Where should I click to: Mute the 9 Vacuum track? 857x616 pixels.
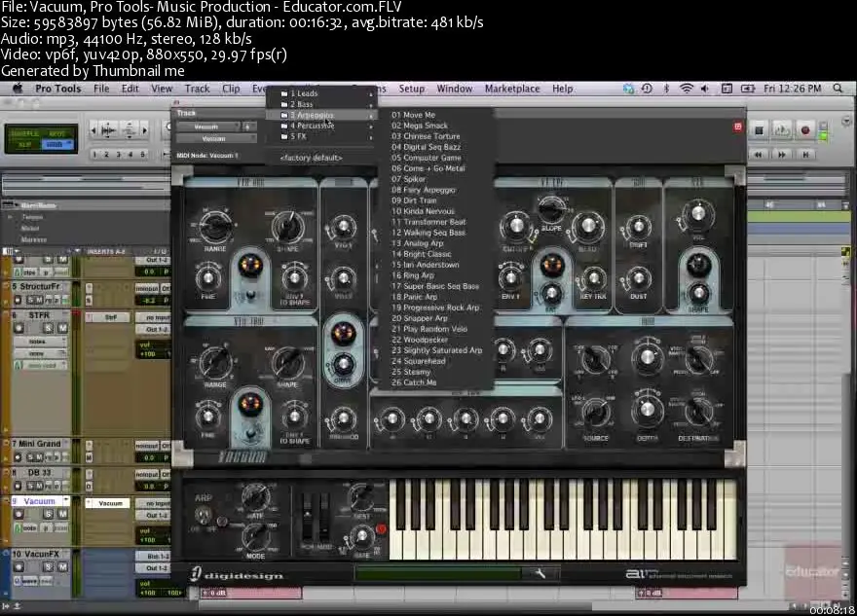(x=62, y=514)
